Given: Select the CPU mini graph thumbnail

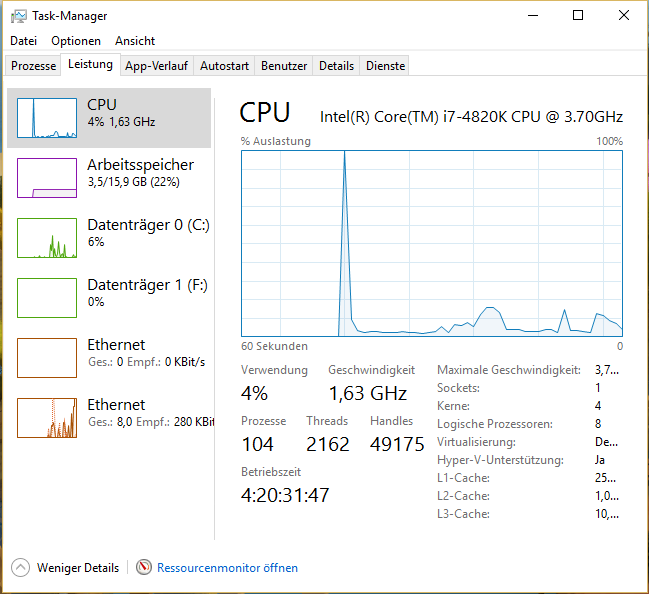Looking at the screenshot, I should point(47,118).
